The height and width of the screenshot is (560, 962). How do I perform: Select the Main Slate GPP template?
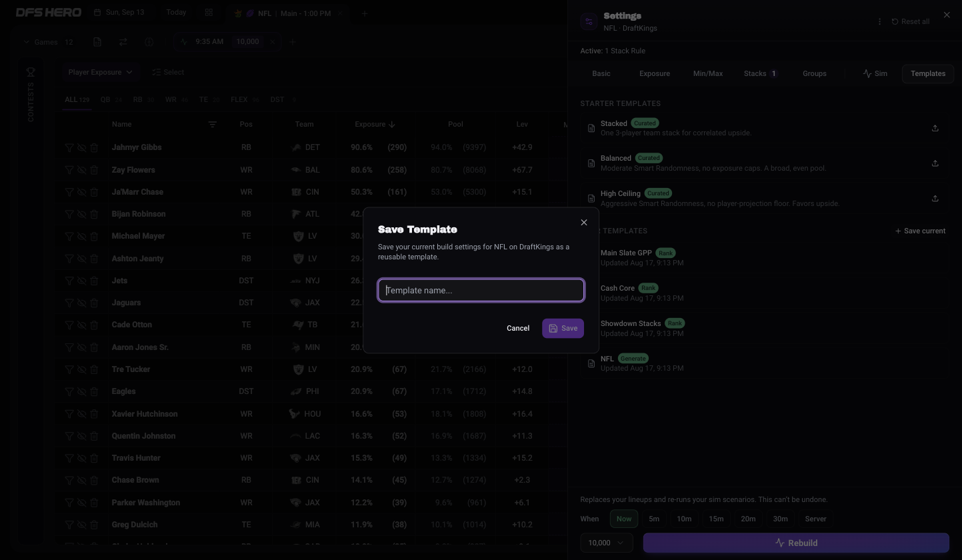pyautogui.click(x=764, y=257)
